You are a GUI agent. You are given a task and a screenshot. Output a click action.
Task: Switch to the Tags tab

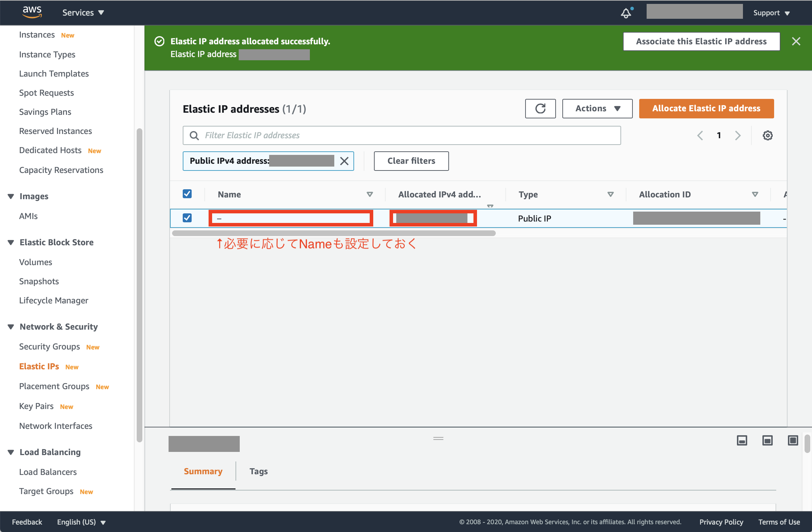(x=259, y=471)
